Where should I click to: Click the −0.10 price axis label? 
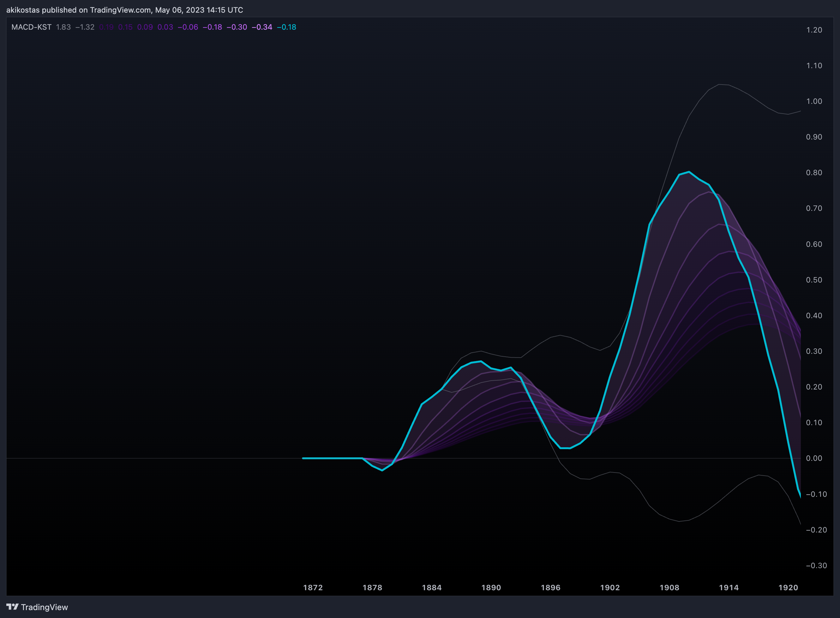[x=816, y=494]
